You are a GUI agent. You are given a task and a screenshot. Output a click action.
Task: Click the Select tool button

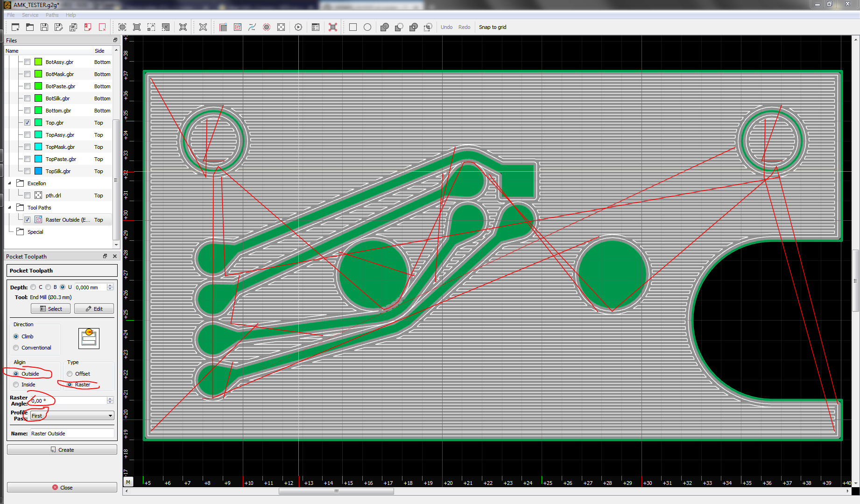[50, 309]
